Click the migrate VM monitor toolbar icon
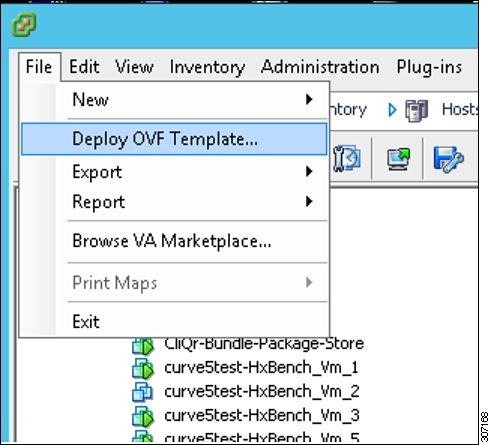 pos(398,159)
